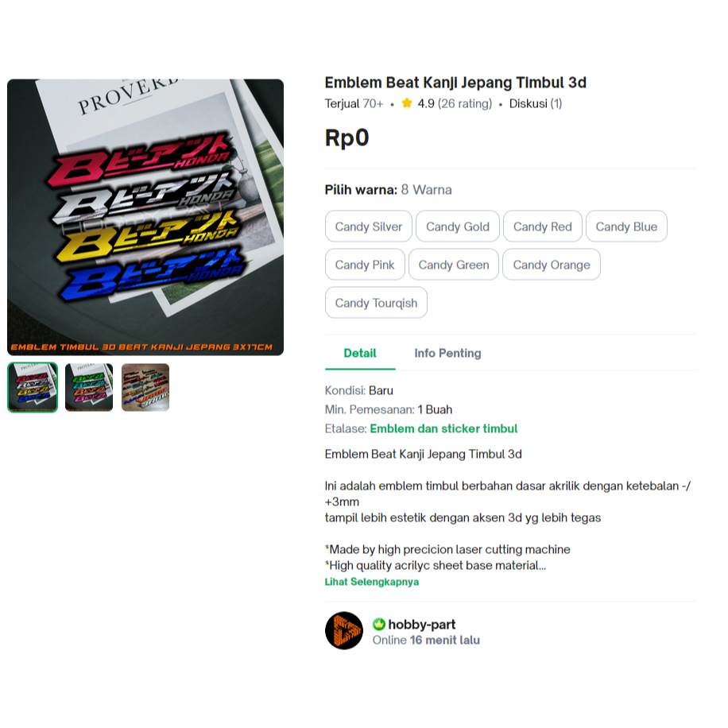Pick the Candy Pink variant

click(x=365, y=265)
